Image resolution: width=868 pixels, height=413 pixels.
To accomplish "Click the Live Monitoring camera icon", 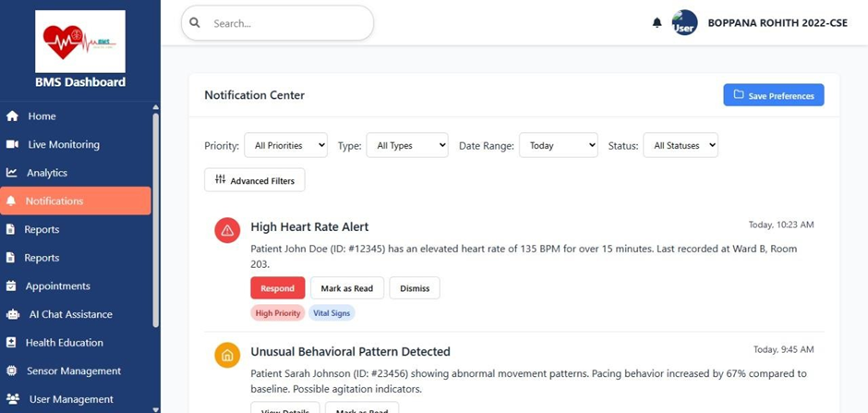I will [x=12, y=144].
